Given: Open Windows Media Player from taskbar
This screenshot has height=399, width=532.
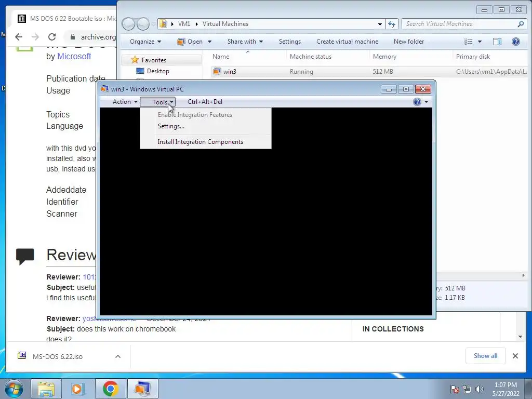Looking at the screenshot, I should pos(78,389).
